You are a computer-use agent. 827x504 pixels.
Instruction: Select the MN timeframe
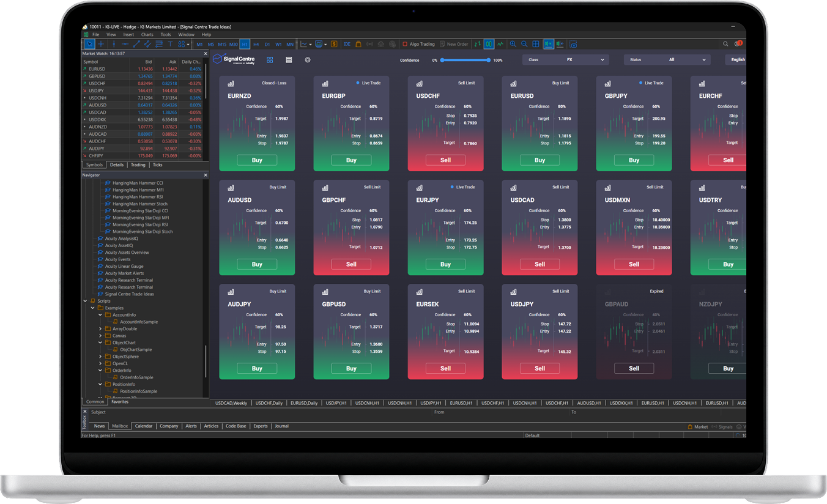click(290, 44)
